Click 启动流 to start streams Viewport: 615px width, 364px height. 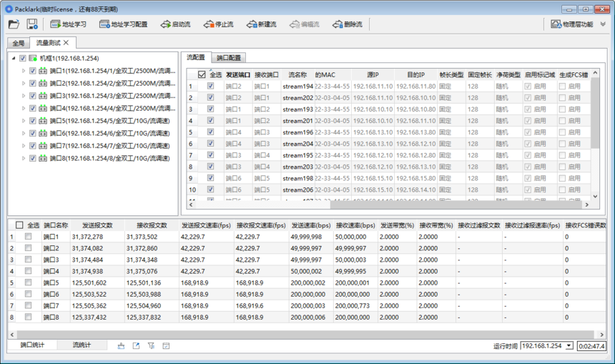[175, 24]
